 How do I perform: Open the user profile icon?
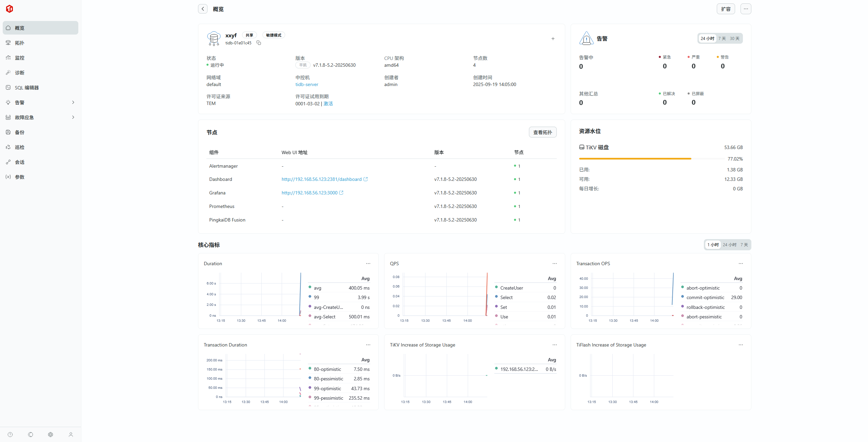click(71, 435)
